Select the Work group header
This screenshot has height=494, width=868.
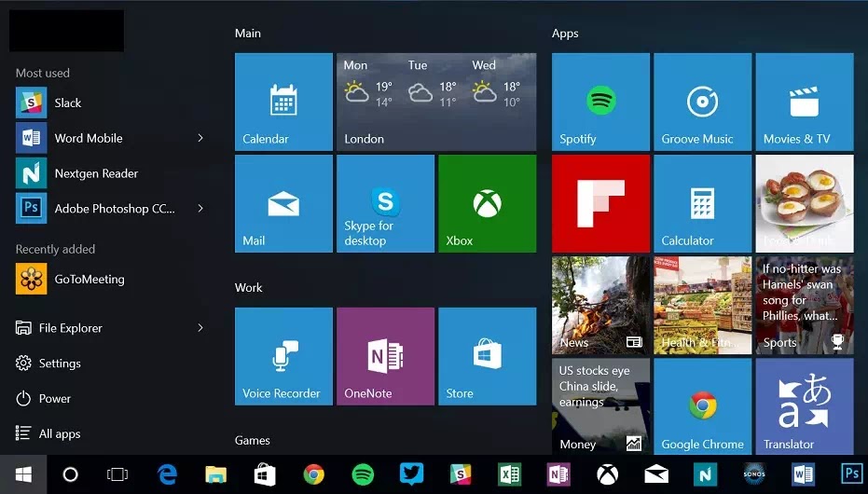tap(249, 288)
